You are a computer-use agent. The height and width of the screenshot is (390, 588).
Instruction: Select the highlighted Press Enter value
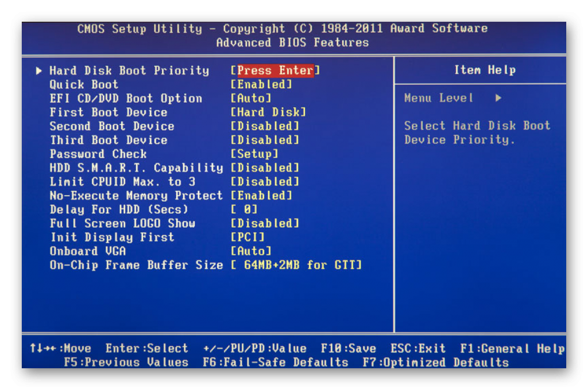tap(275, 71)
